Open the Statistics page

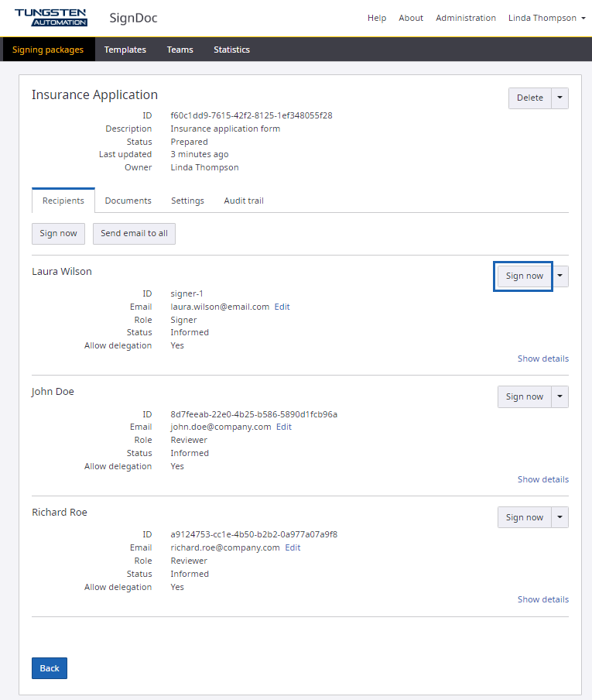[231, 50]
